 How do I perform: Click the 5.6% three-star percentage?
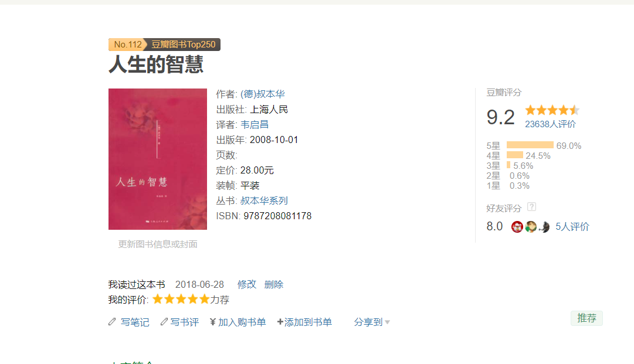tap(523, 166)
